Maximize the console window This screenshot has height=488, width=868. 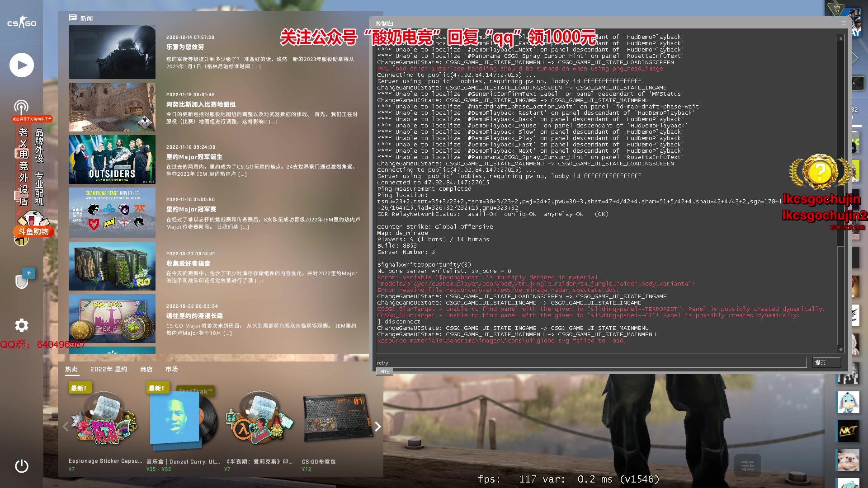point(843,23)
